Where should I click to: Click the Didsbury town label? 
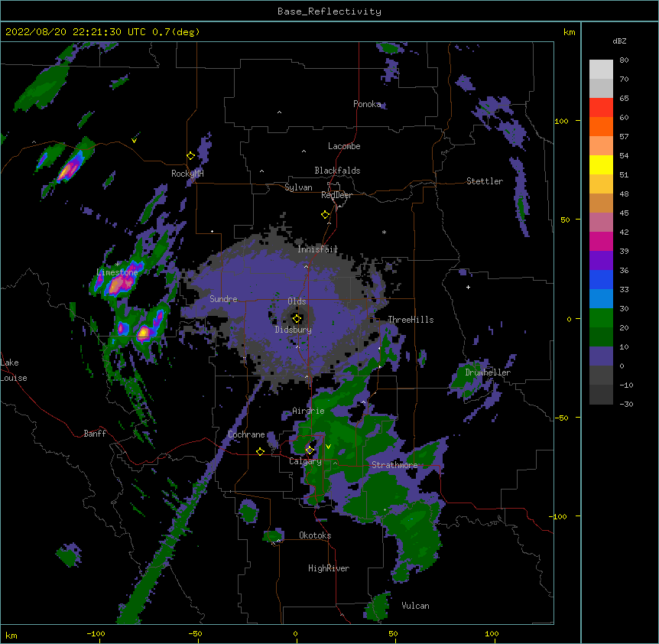click(294, 330)
